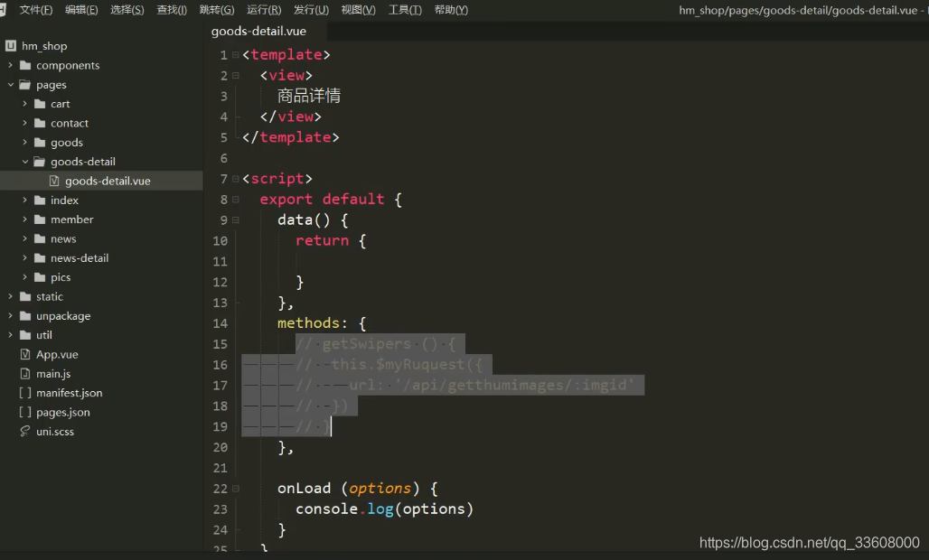Click the static folder icon

(x=25, y=296)
